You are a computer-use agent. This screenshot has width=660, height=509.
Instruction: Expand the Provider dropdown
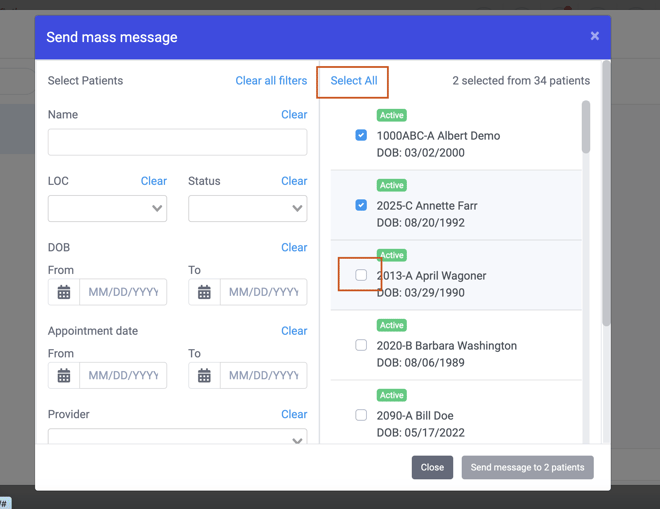click(177, 437)
